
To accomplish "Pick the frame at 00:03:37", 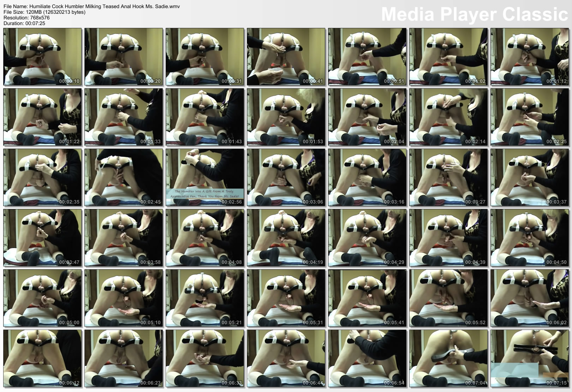I will [x=529, y=177].
